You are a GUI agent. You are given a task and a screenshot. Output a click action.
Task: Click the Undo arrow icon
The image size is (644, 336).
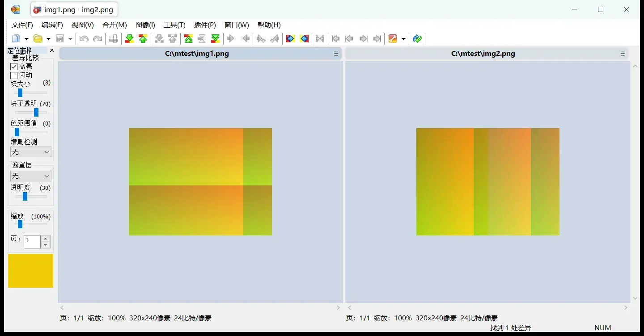tap(84, 39)
